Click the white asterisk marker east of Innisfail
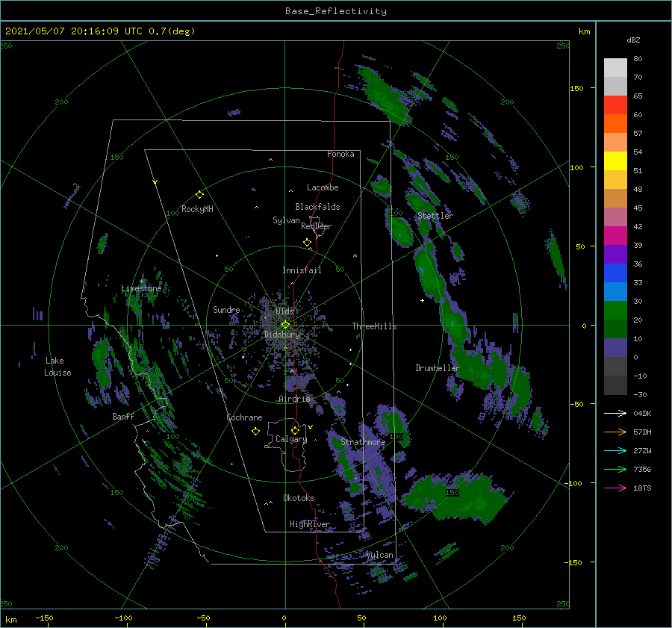 pos(355,256)
